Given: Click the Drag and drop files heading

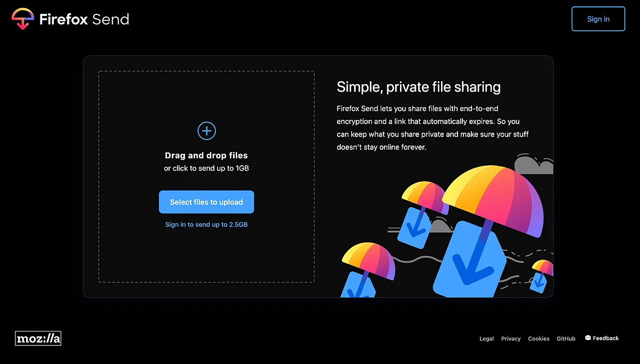Looking at the screenshot, I should 206,156.
